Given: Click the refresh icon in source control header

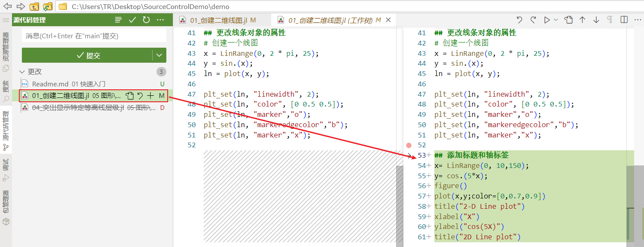Looking at the screenshot, I should (x=146, y=20).
